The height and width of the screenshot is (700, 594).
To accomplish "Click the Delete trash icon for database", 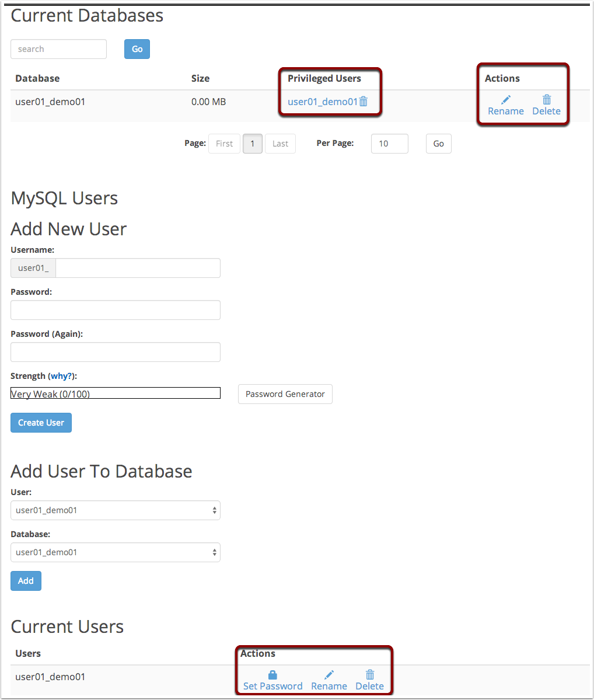I will 547,99.
